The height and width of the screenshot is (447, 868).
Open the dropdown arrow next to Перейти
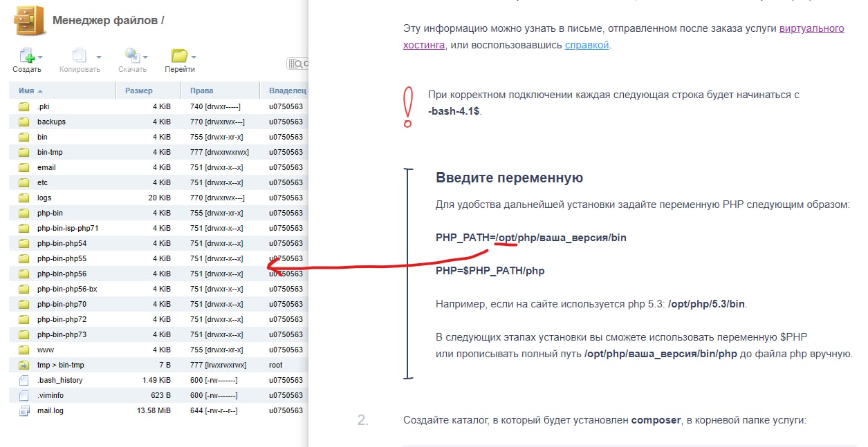click(x=193, y=57)
